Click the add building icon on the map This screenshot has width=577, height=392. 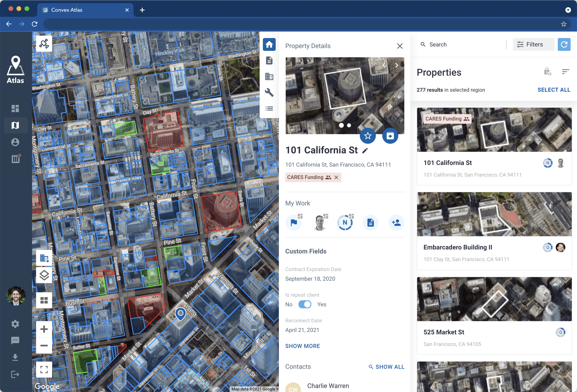(44, 258)
